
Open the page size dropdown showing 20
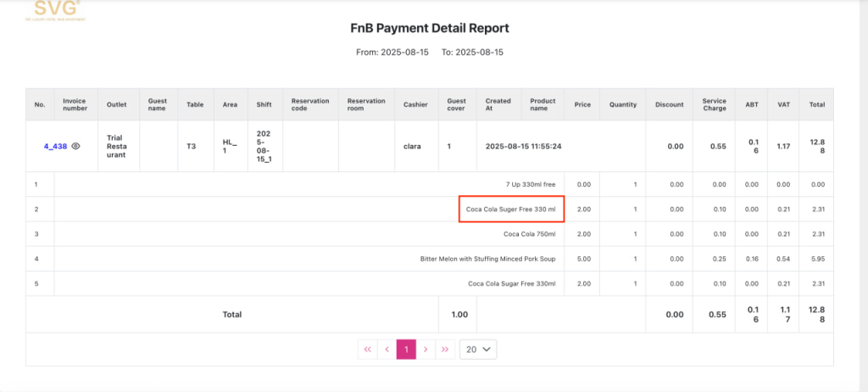point(477,349)
